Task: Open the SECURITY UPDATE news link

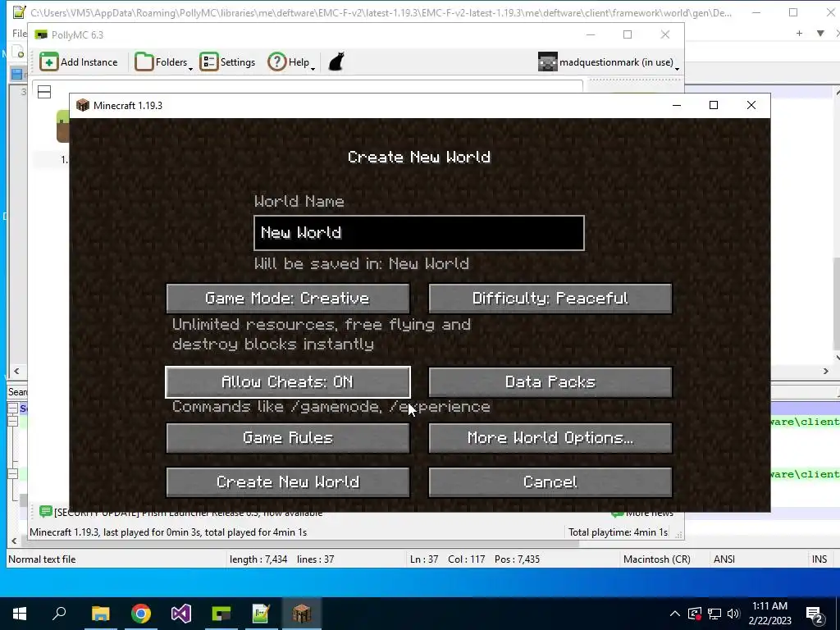Action: (188, 513)
